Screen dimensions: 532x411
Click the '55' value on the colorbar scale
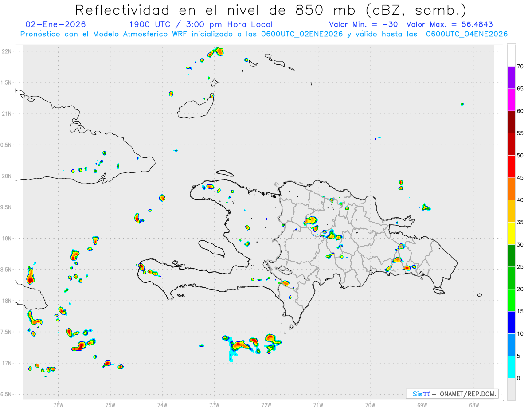pos(520,133)
